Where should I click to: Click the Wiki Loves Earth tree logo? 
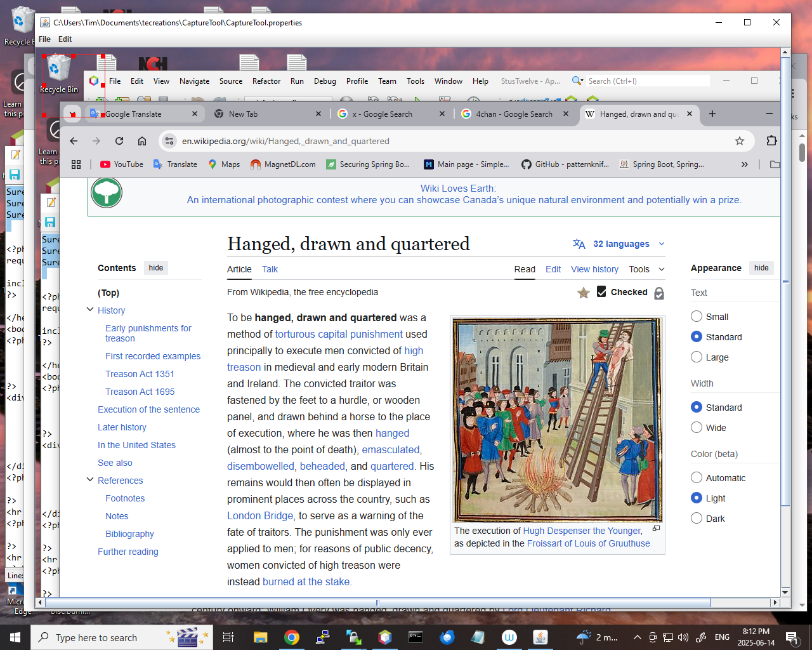click(107, 192)
